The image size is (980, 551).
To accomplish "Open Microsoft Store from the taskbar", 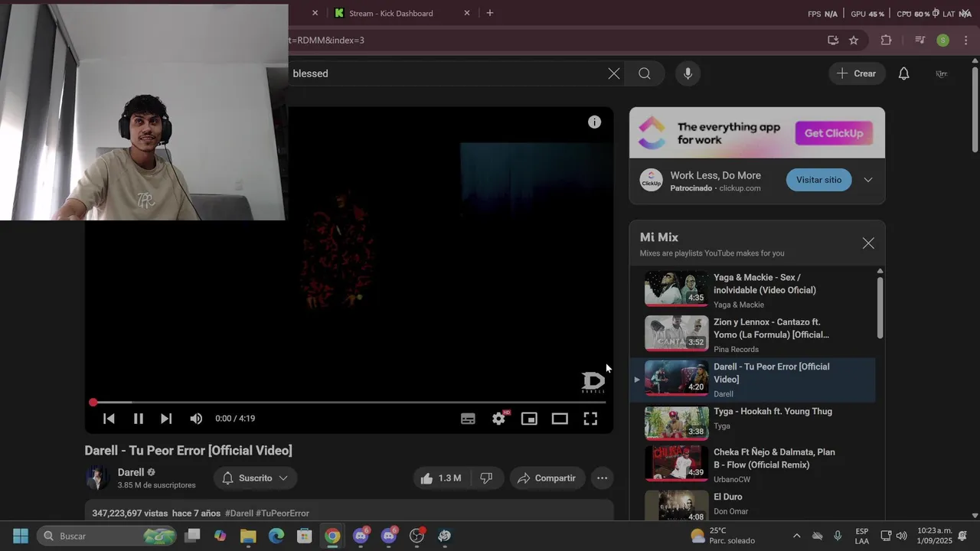I will [304, 536].
